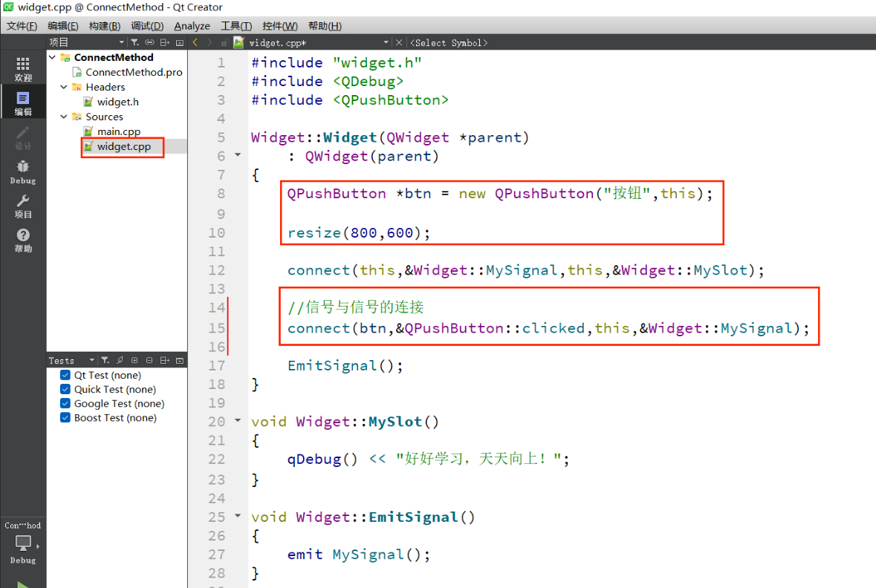Toggle the Quick Test (none) checkbox

[x=65, y=389]
